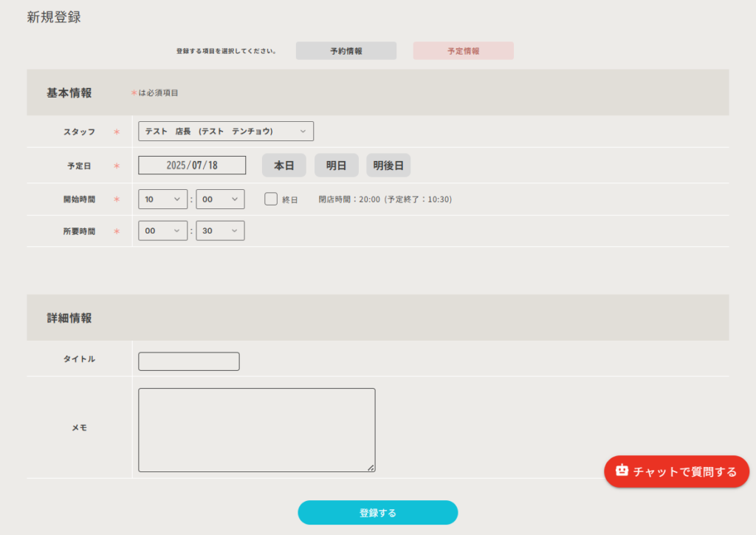
Task: Open the スタッフ dropdown
Action: click(x=226, y=132)
